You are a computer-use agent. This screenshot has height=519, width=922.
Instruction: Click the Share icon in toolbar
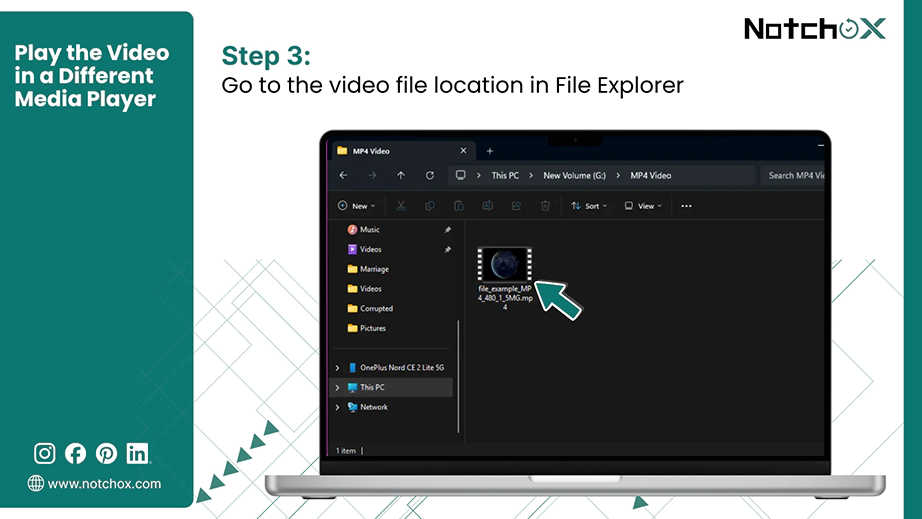point(516,206)
